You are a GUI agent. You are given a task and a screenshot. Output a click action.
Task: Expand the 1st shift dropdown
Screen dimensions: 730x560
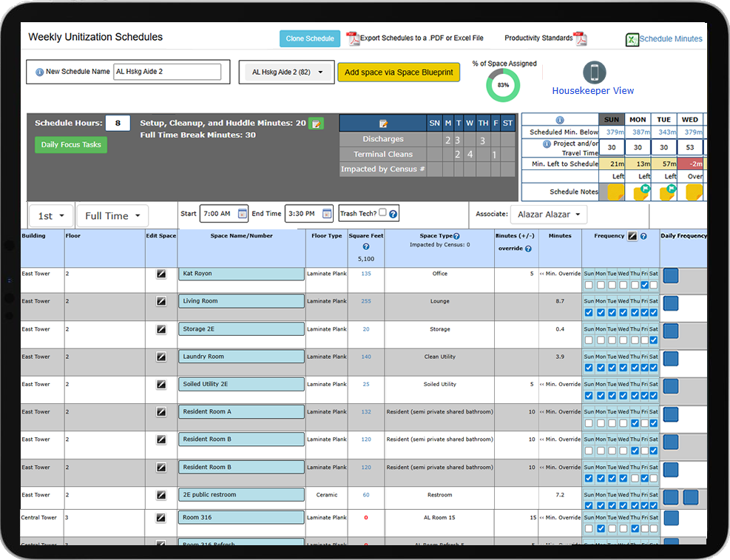[51, 216]
